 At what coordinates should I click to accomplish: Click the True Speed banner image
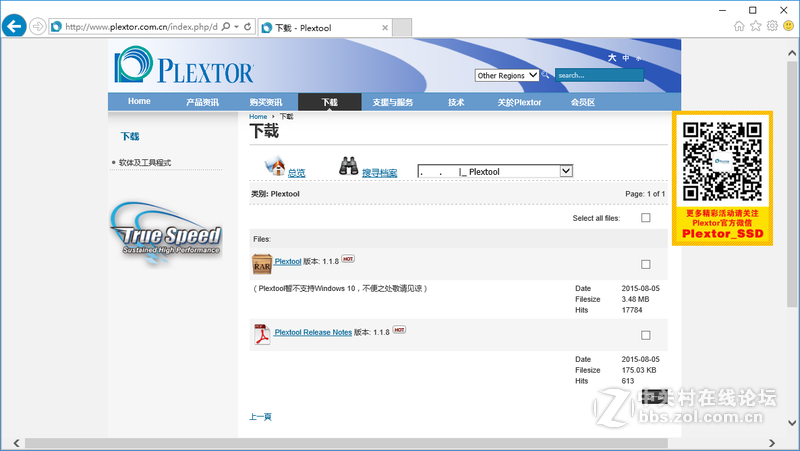point(166,234)
